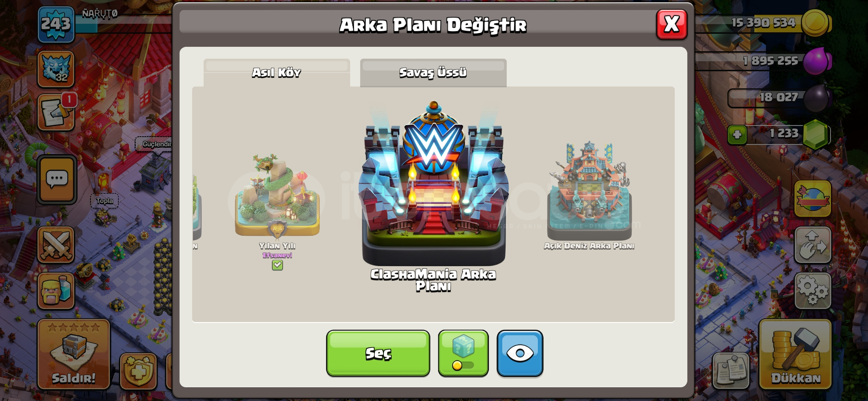Screen dimensions: 868x401
Task: Open the globe world map icon
Action: 812,199
